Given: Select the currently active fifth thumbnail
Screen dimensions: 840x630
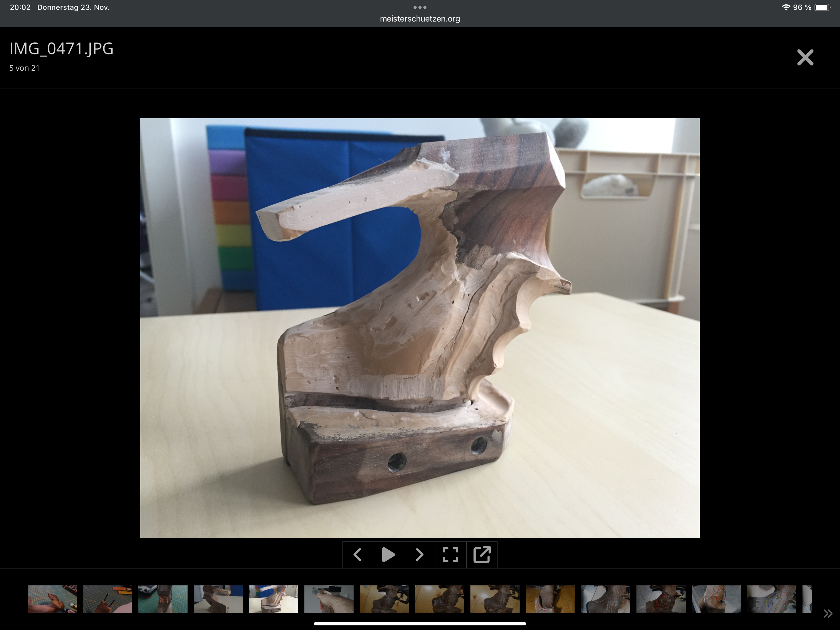Looking at the screenshot, I should pyautogui.click(x=273, y=599).
